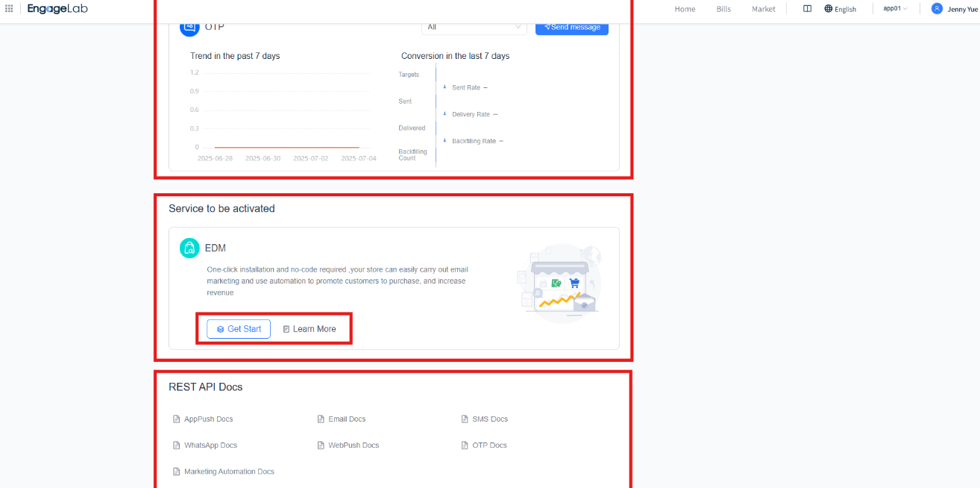
Task: Open the Market menu item
Action: (x=764, y=9)
